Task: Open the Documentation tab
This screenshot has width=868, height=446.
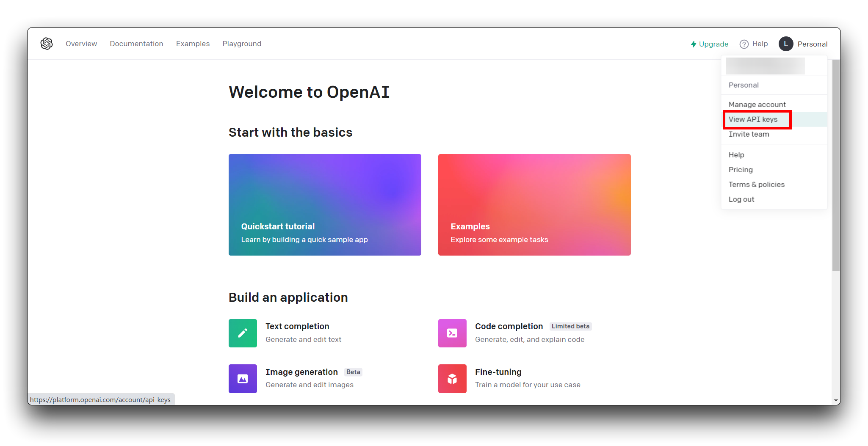Action: pyautogui.click(x=136, y=44)
